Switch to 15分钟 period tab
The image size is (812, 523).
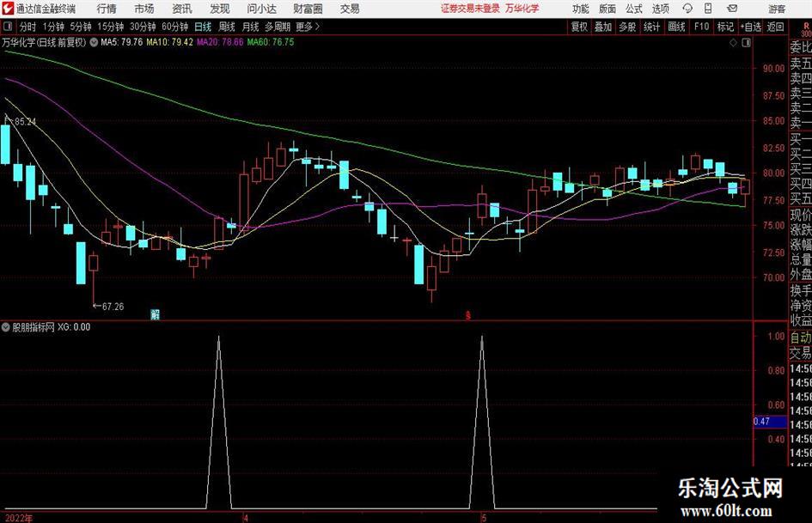[x=110, y=27]
